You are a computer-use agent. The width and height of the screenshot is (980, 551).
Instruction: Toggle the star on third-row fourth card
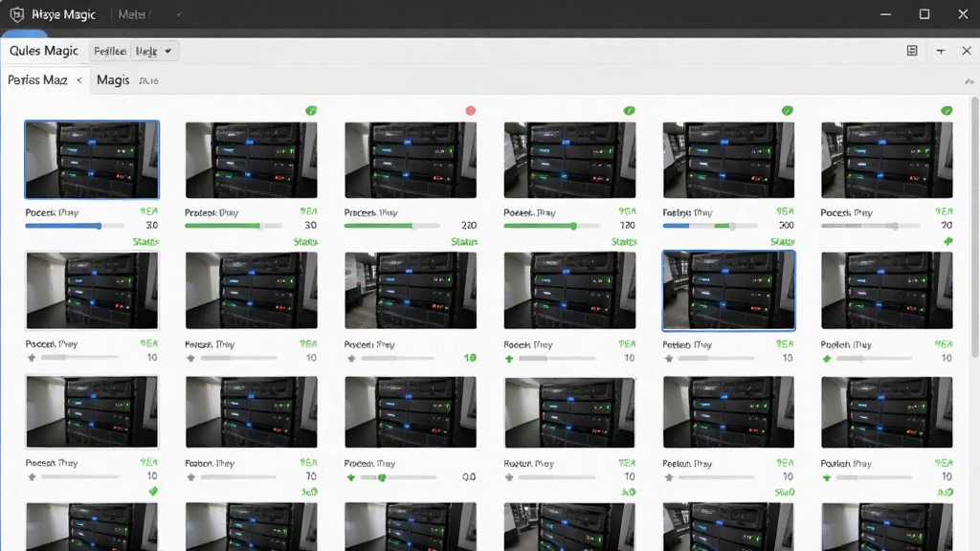click(509, 477)
